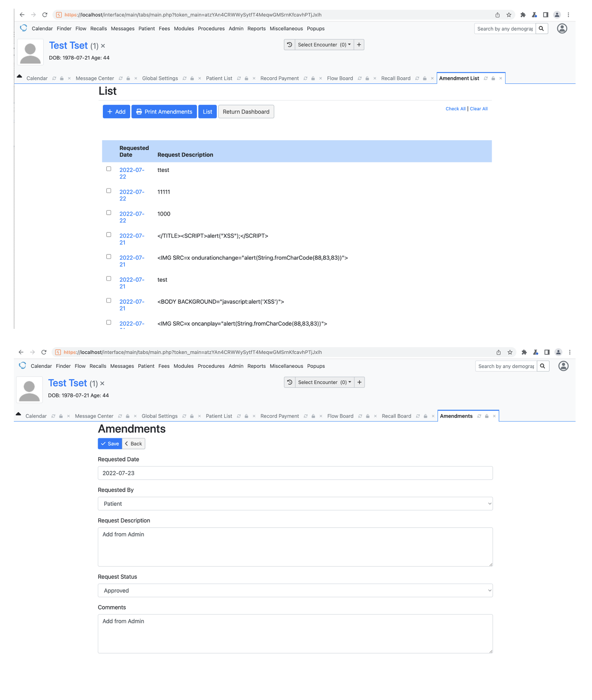Switch to Calendar tab in Amendment List window
This screenshot has height=700, width=592.
click(37, 79)
